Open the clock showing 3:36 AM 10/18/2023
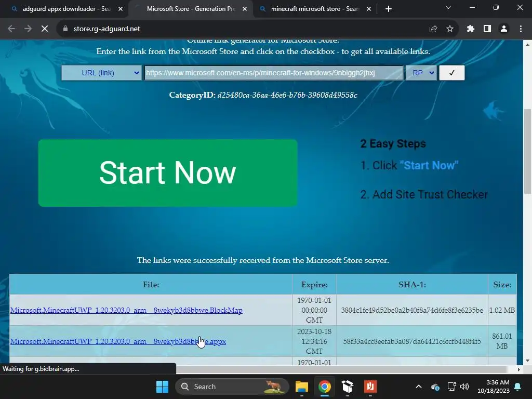Viewport: 532px width, 399px height. point(494,387)
